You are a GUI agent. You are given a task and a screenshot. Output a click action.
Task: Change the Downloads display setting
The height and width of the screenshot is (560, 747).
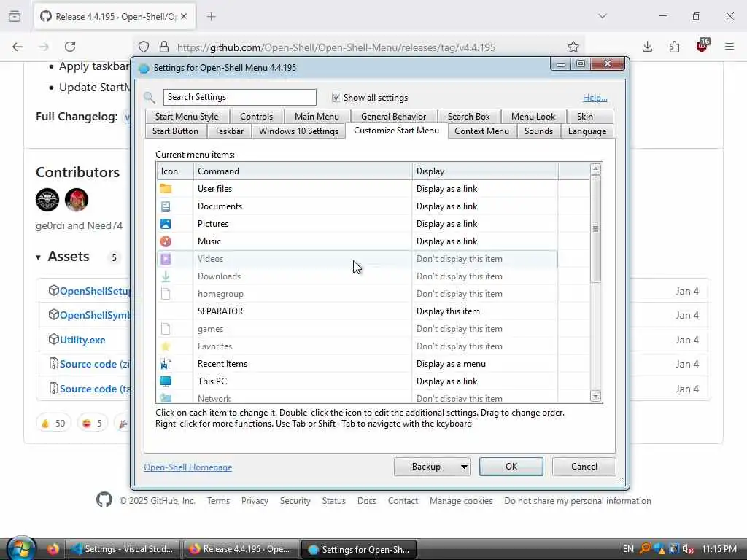tap(484, 276)
